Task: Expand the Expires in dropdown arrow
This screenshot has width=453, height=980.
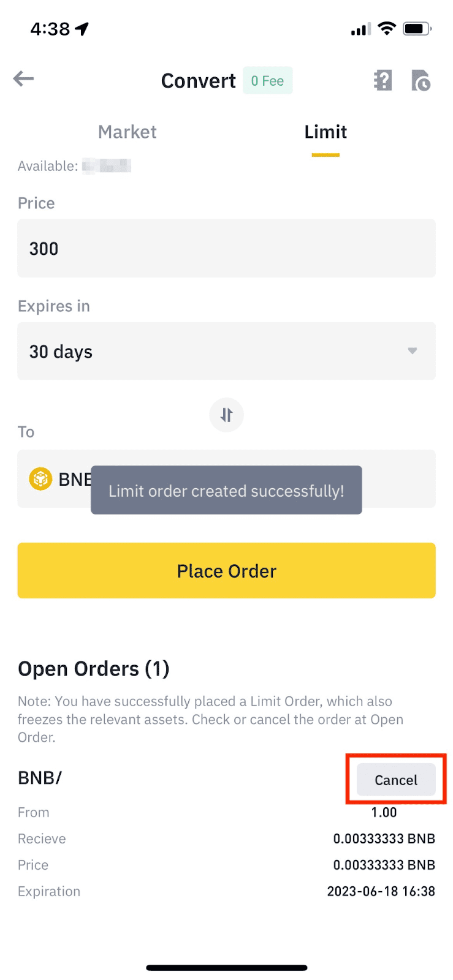Action: tap(413, 351)
